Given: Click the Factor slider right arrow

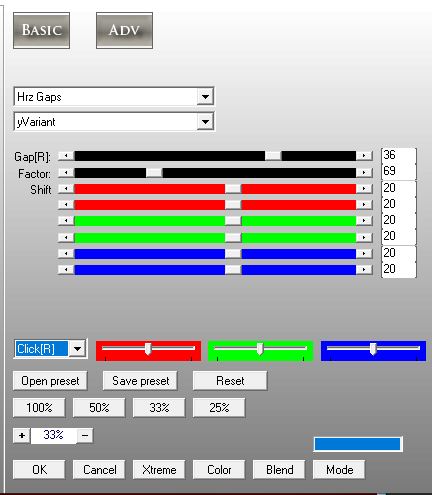Looking at the screenshot, I should point(364,173).
